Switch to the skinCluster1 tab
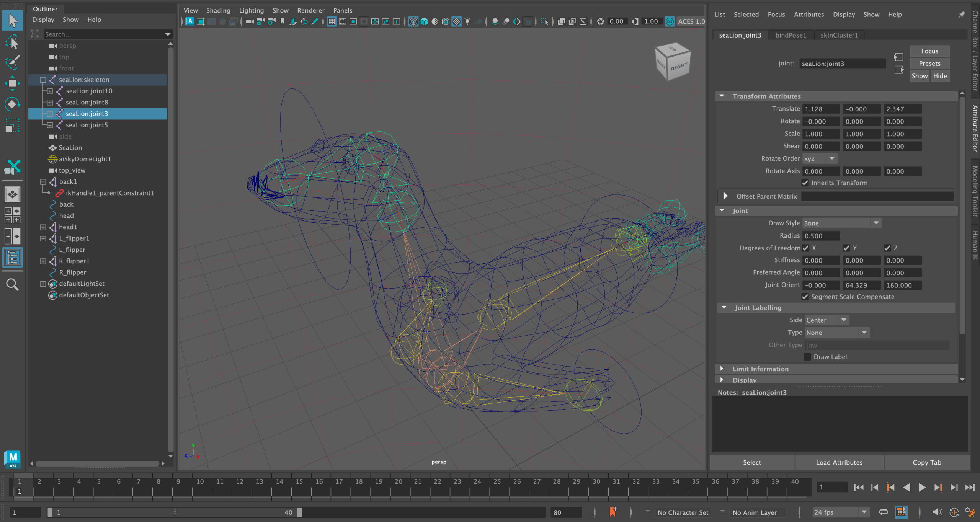This screenshot has height=522, width=980. click(x=839, y=35)
